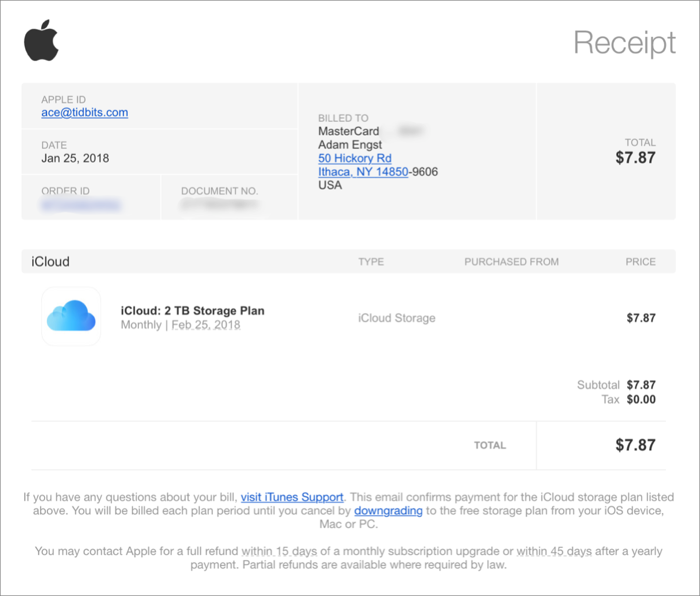The height and width of the screenshot is (596, 700).
Task: Click the APPLE ID label
Action: coord(64,99)
